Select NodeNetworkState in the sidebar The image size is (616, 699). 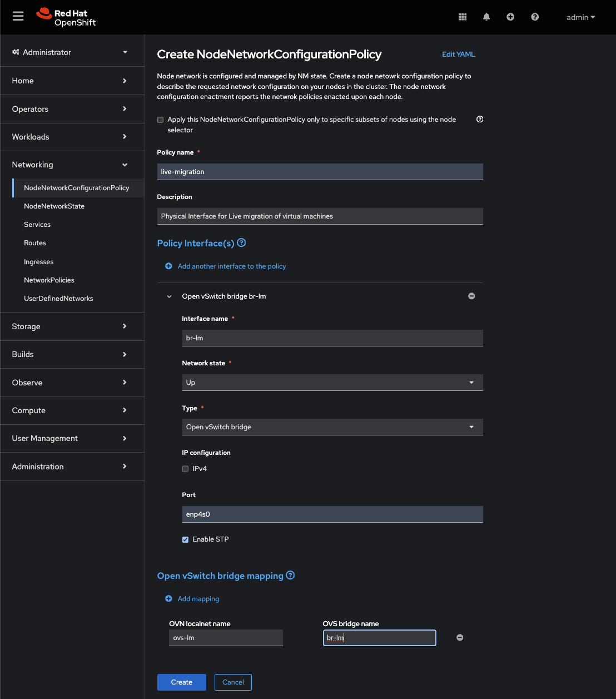(54, 206)
